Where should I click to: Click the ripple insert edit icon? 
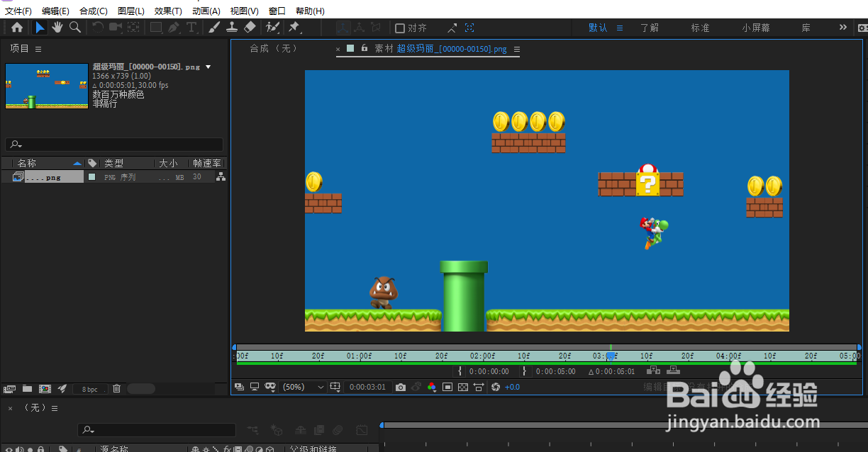(654, 370)
